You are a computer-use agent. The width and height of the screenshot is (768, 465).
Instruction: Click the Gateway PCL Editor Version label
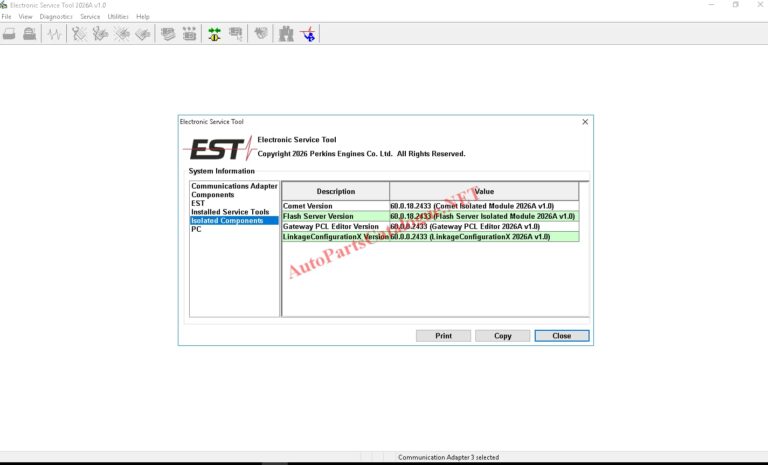click(331, 226)
